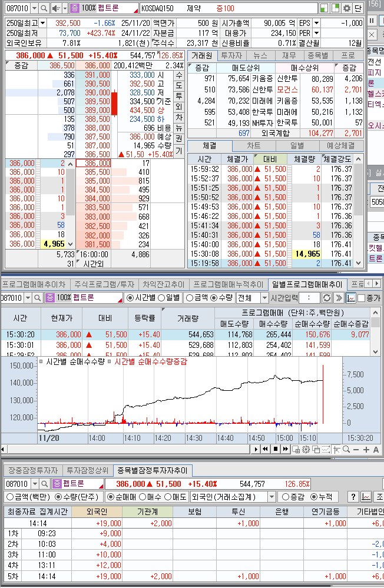Click chart horizontal scrollbar left arrow
384x588 pixels.
point(2,449)
